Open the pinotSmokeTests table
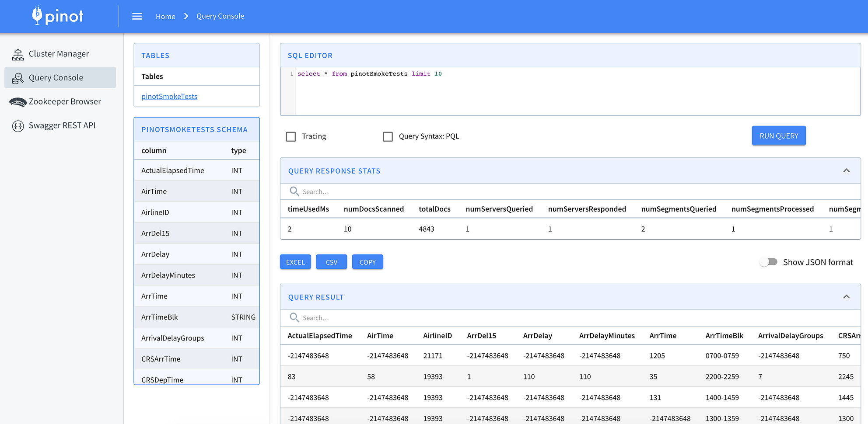 click(169, 96)
